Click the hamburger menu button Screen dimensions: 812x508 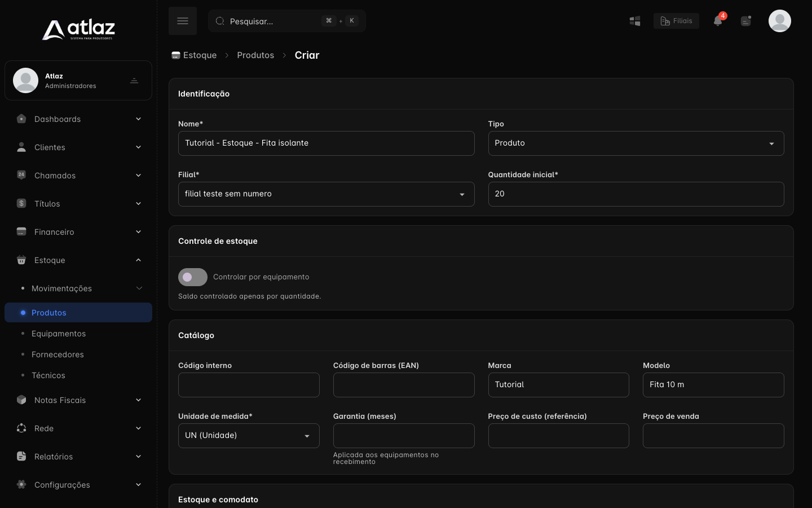[182, 21]
